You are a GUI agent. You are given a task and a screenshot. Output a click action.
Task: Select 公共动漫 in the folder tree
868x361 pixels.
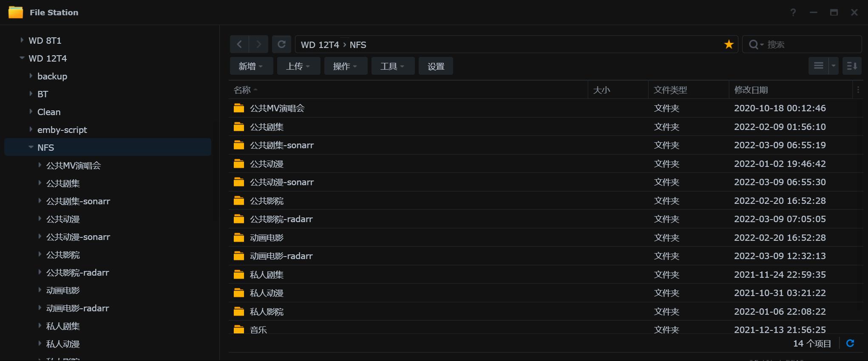pyautogui.click(x=63, y=219)
